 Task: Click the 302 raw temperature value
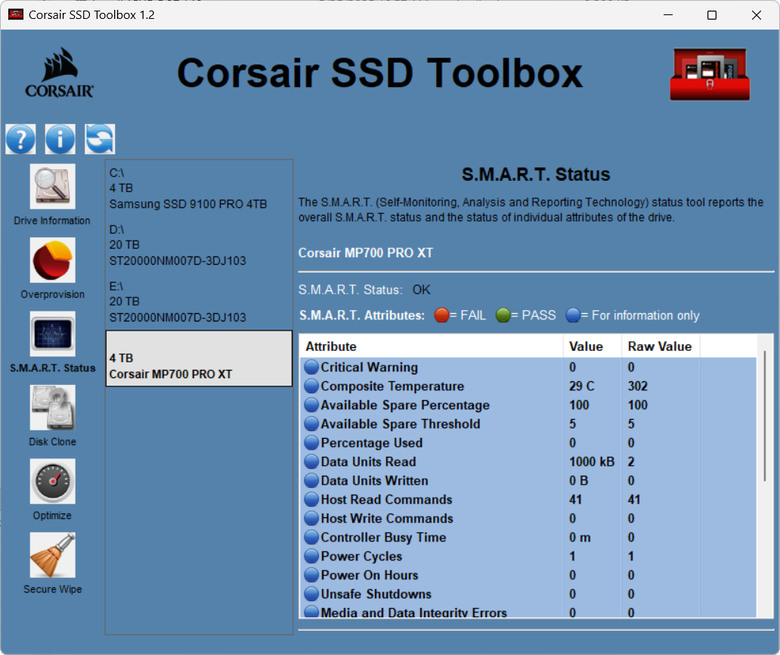[x=637, y=386]
